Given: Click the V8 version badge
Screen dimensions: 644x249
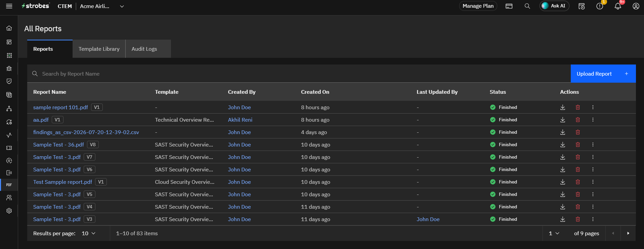Looking at the screenshot, I should point(93,144).
